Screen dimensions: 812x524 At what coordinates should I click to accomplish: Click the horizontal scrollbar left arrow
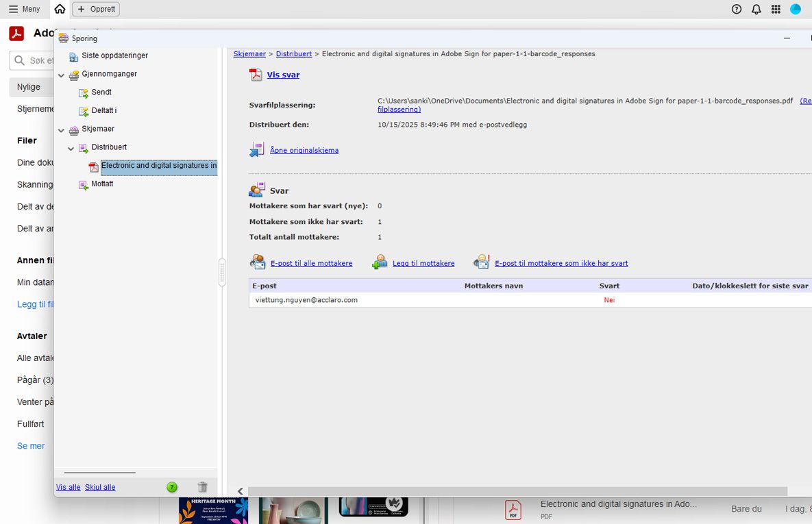241,491
